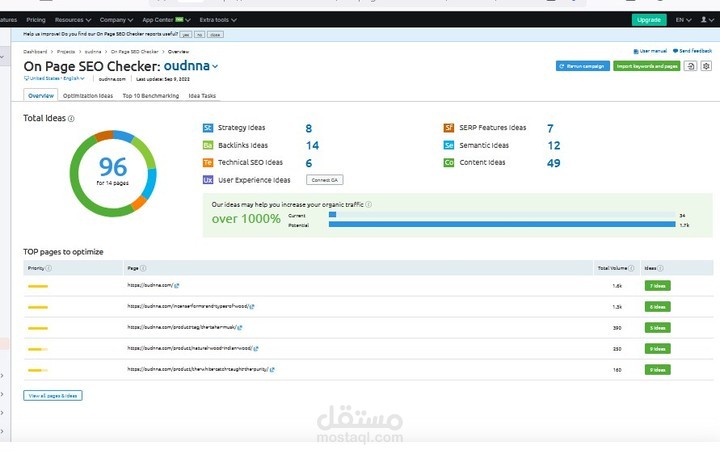
Task: Answer 'yes' on the feedback banner
Action: coord(186,34)
